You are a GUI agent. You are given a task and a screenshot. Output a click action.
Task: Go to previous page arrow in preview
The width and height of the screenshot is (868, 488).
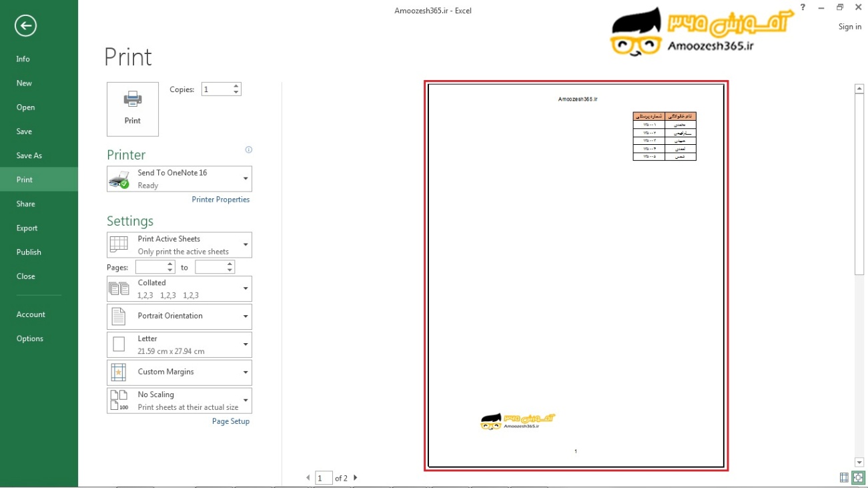pyautogui.click(x=308, y=478)
